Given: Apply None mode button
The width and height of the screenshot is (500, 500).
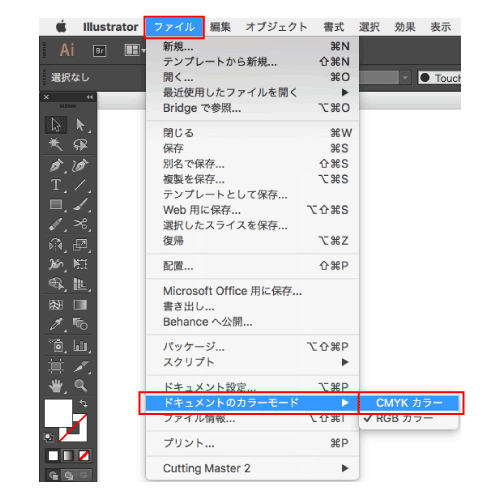Looking at the screenshot, I should click(84, 456).
